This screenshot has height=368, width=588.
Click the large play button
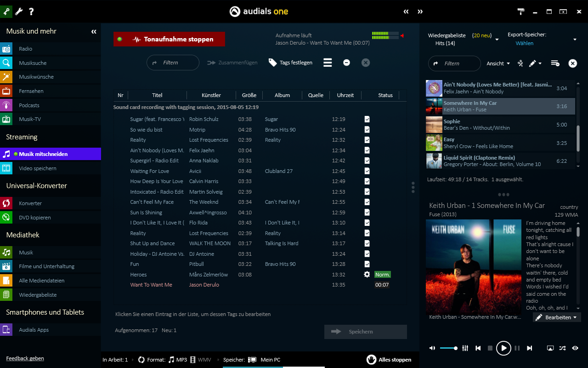coord(503,348)
